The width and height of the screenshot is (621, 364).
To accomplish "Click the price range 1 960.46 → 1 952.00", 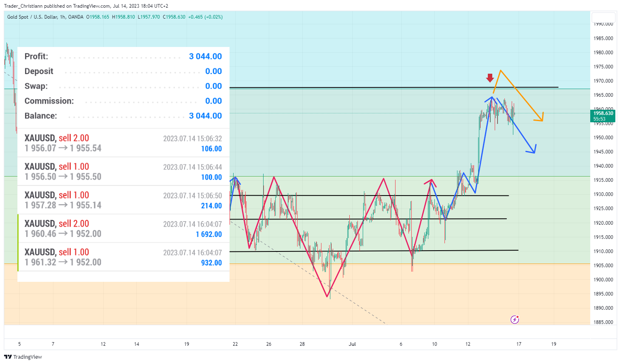I will (63, 234).
